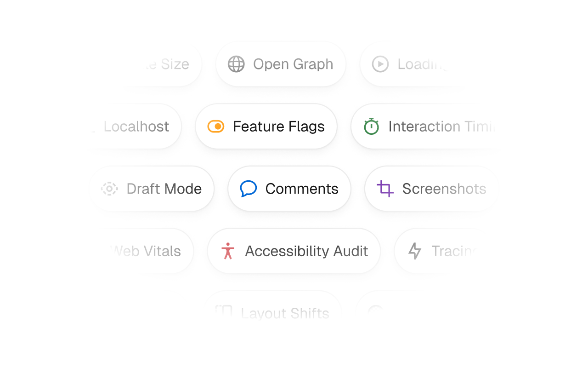Click the purple crop icon for Screenshots
The height and width of the screenshot is (368, 588).
[x=385, y=189]
